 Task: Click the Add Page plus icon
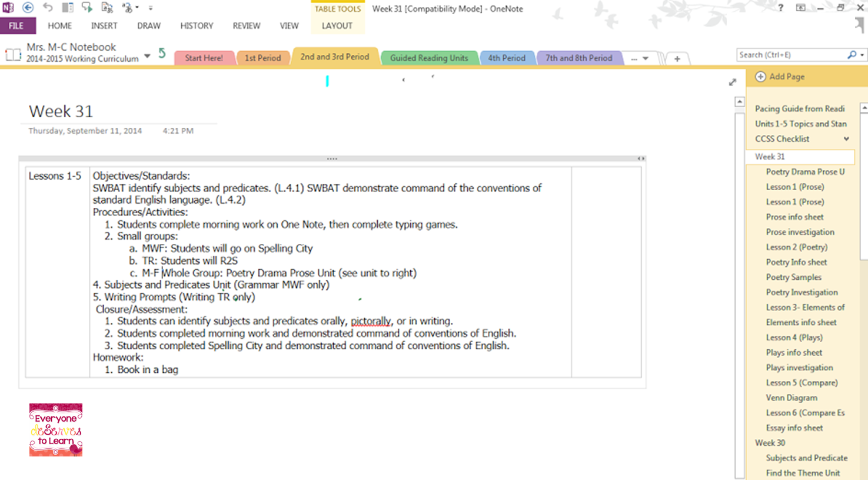click(x=760, y=77)
